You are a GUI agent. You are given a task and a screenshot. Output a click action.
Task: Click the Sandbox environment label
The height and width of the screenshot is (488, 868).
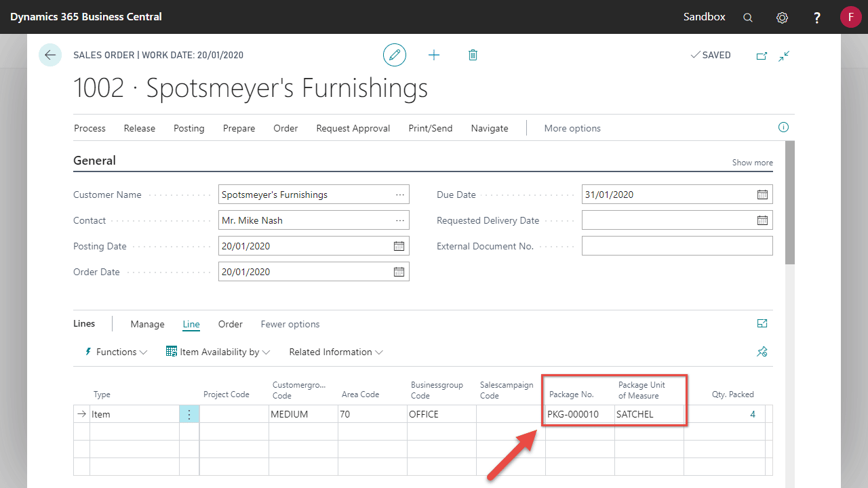click(705, 17)
